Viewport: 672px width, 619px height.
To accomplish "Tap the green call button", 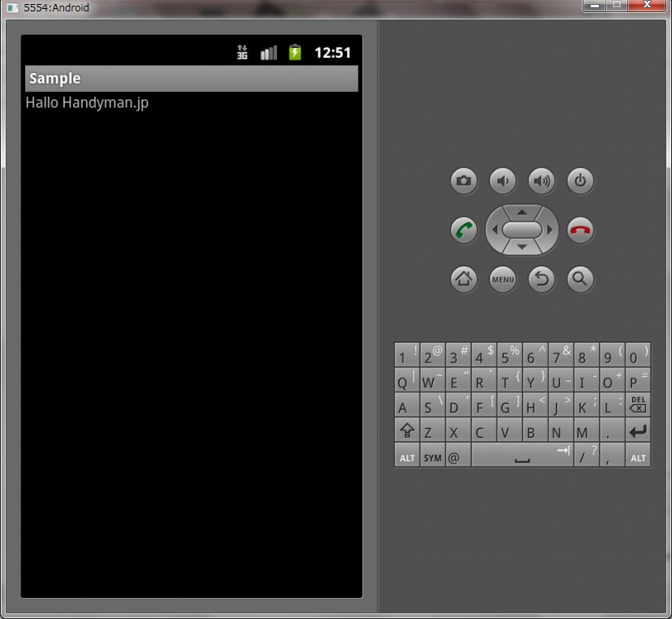I will tap(464, 230).
